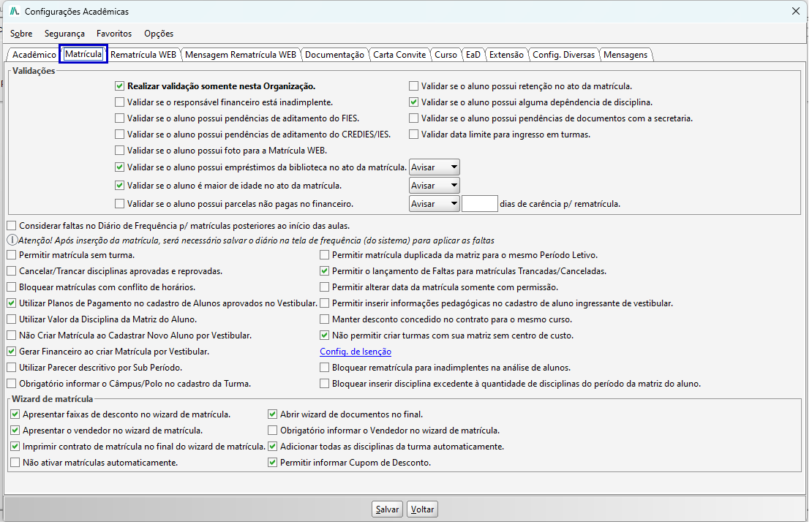This screenshot has height=527, width=812.
Task: Uncheck lançamento de Faltas para matrículas Trancadas/Canceladas
Action: [x=324, y=270]
